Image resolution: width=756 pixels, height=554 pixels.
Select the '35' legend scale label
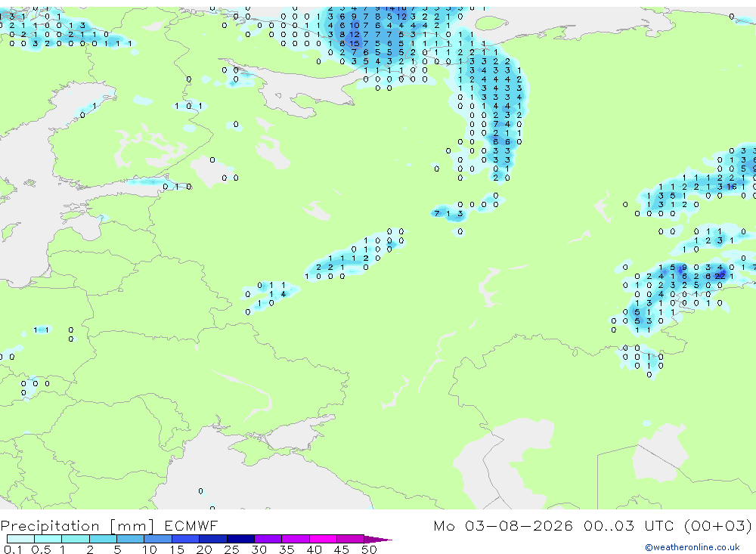click(287, 549)
